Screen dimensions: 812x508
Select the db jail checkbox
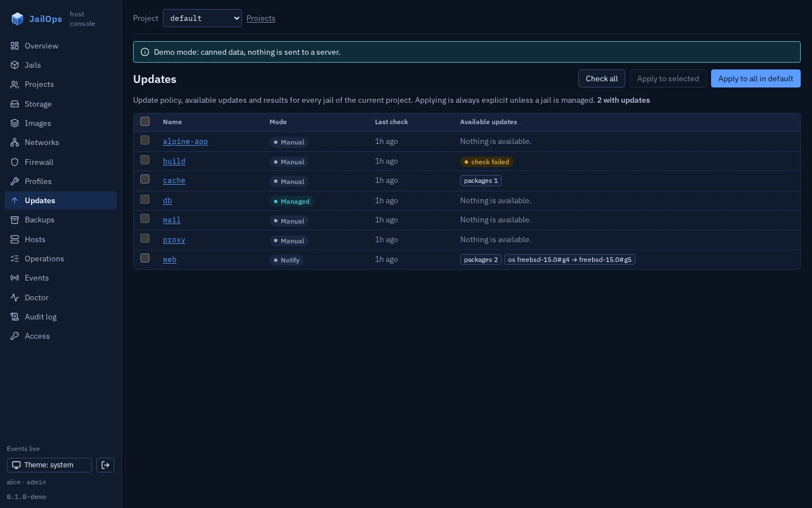pos(145,199)
